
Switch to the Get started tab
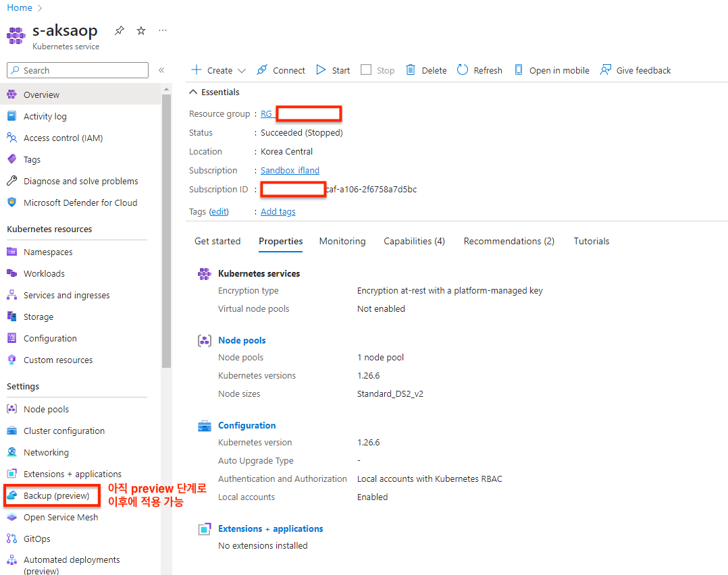click(217, 242)
